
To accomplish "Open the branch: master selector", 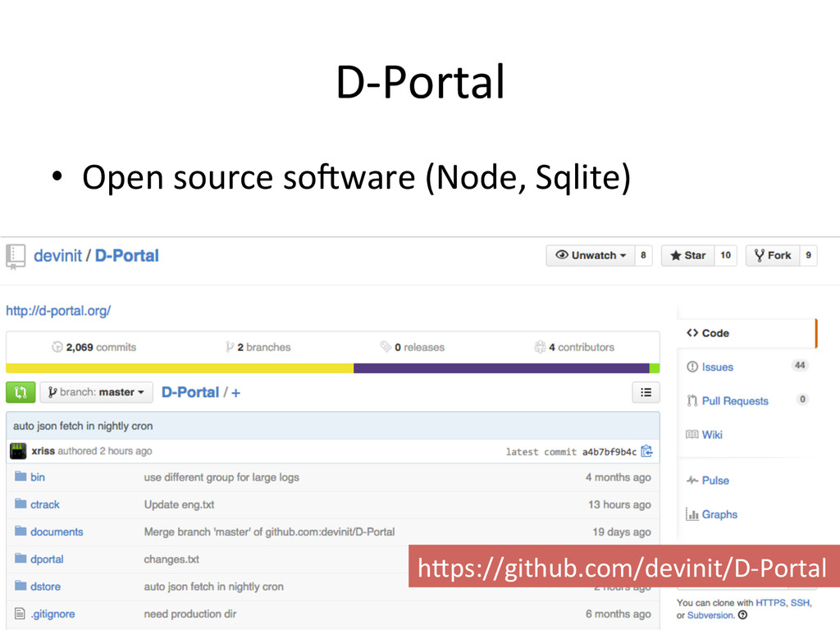I will click(97, 392).
